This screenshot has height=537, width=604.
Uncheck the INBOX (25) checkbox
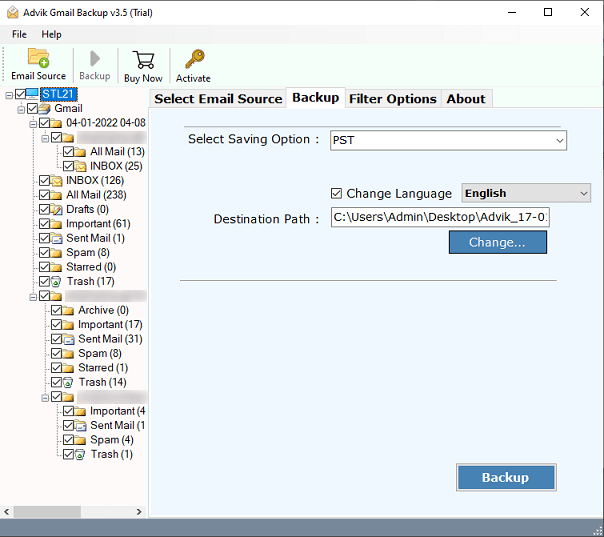pos(68,166)
